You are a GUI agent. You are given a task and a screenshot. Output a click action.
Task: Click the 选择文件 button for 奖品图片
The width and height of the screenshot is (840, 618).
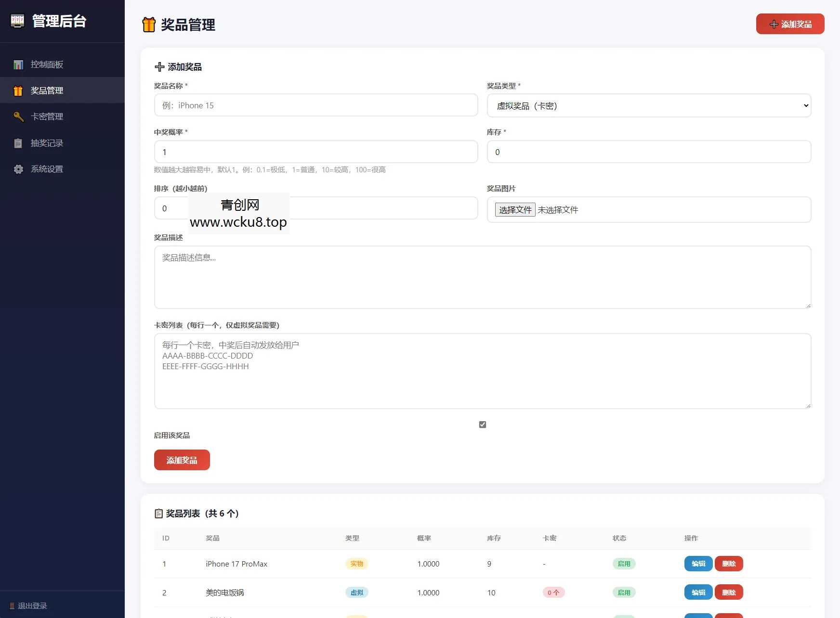(515, 209)
